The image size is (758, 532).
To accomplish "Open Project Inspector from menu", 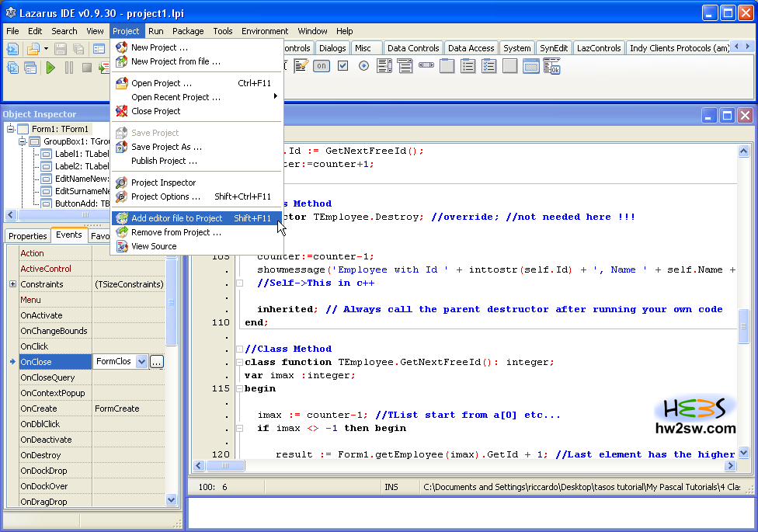I will [197, 183].
